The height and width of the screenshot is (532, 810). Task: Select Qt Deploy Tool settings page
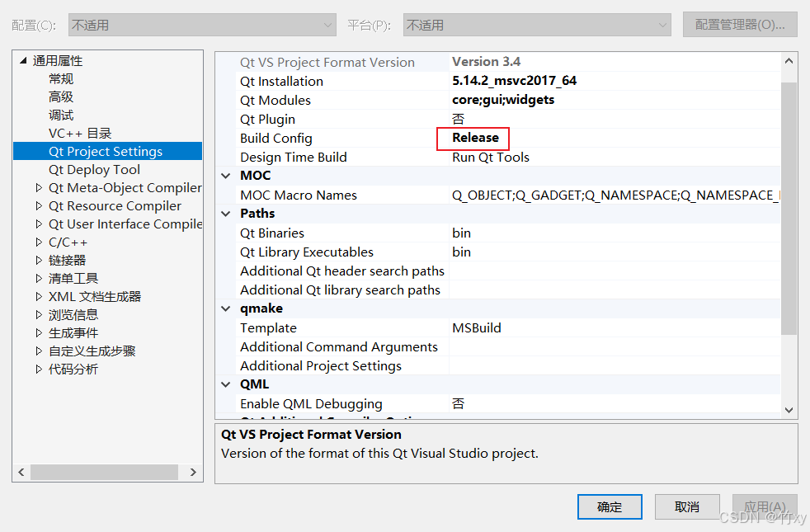(94, 169)
